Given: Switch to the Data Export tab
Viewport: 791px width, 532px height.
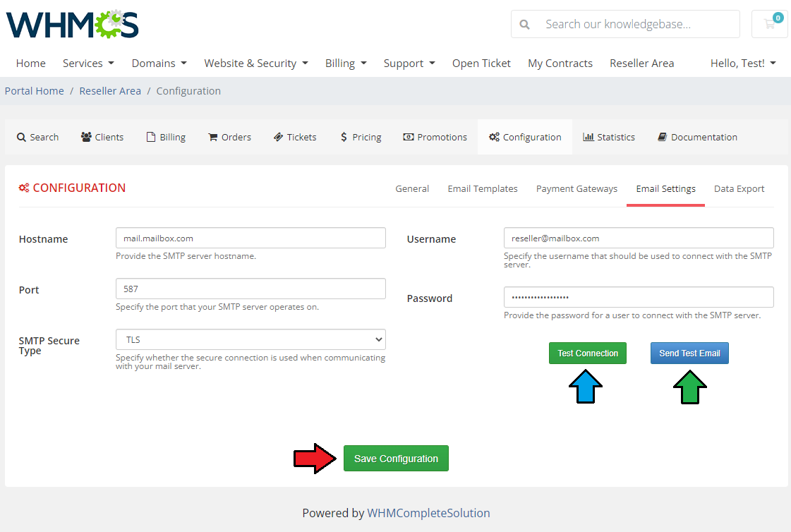Looking at the screenshot, I should [x=739, y=188].
